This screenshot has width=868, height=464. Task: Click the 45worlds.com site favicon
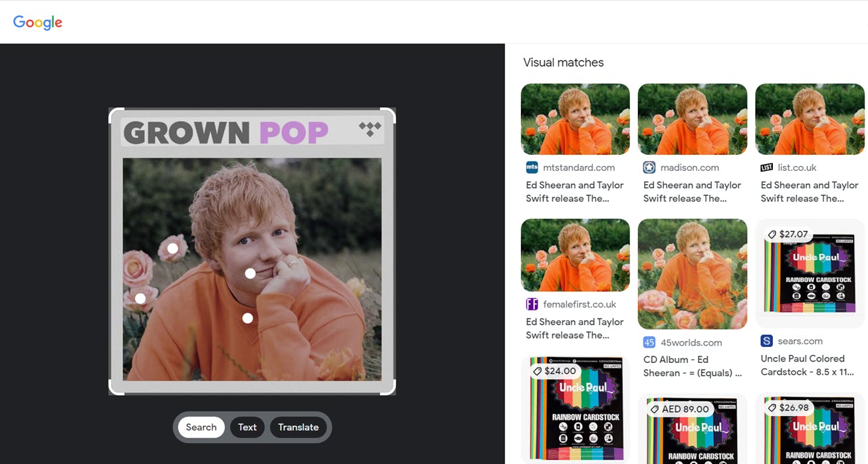click(x=649, y=342)
